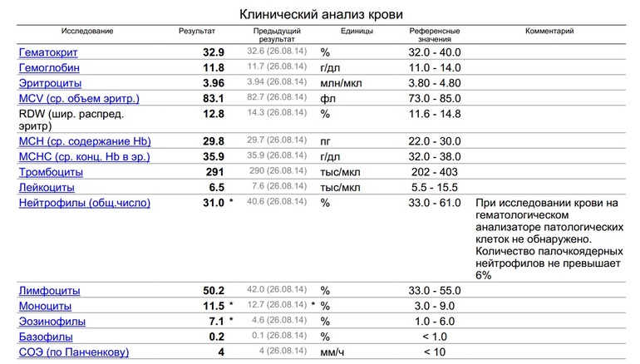Select the Предыдущий результат column header
Viewport: 640px width, 364px height.
point(277,35)
